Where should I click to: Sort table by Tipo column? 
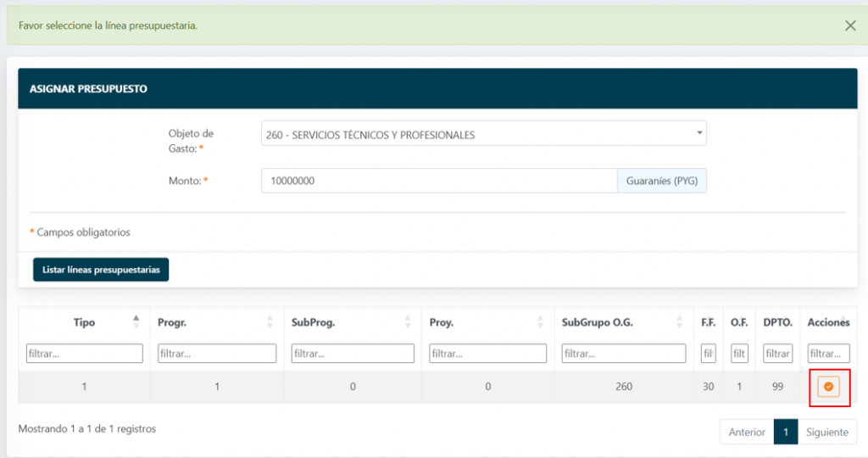84,322
